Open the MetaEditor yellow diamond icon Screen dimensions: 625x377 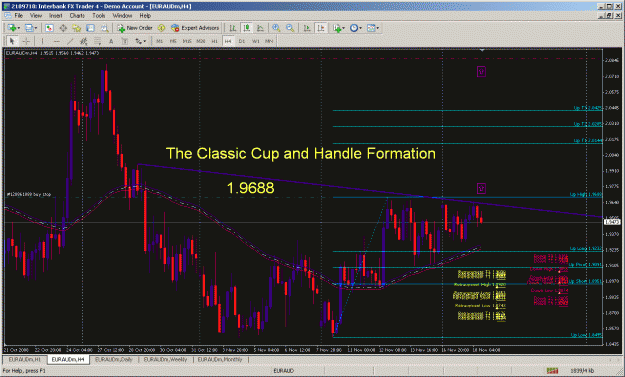click(x=161, y=28)
